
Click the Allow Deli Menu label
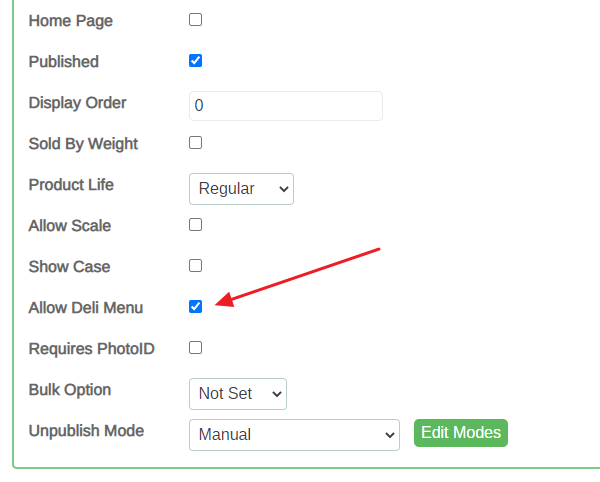(86, 308)
